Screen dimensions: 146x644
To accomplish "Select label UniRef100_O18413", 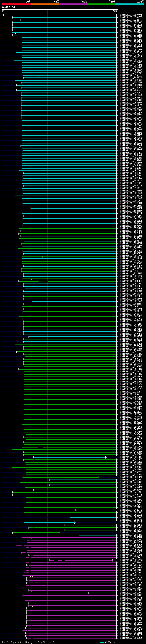I will tap(131, 188).
